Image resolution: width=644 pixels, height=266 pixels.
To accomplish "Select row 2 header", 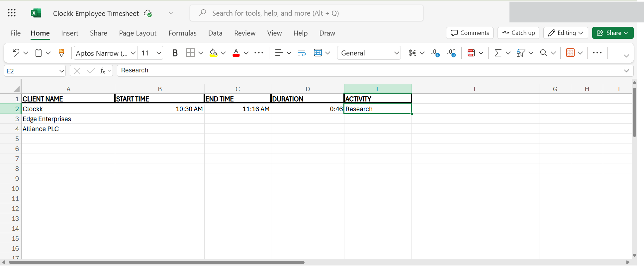I will pyautogui.click(x=11, y=109).
